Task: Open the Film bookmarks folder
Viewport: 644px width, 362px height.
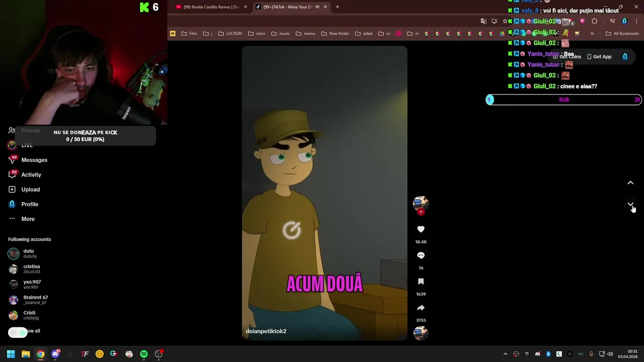Action: 189,34
